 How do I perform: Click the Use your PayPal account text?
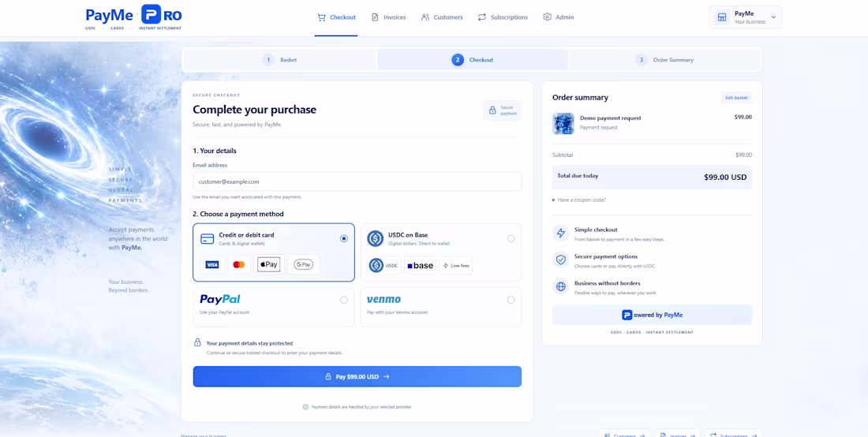pos(224,312)
